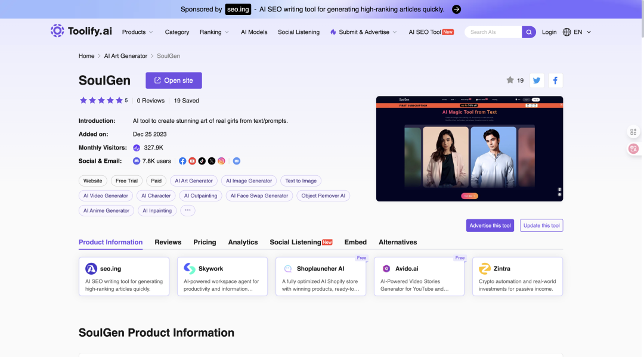The height and width of the screenshot is (357, 644).
Task: Click the AI Video Generator tag
Action: 106,195
